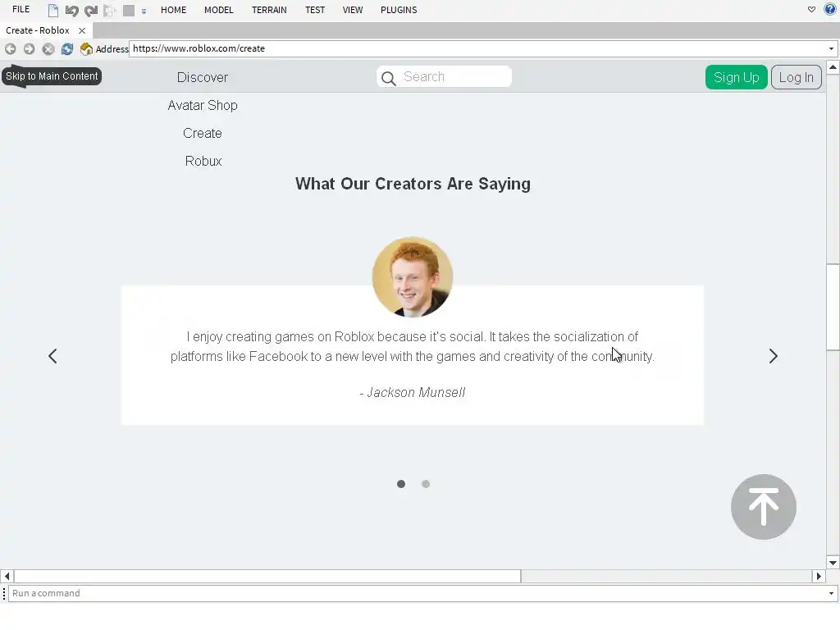Switch to the HOME ribbon tab

(174, 10)
